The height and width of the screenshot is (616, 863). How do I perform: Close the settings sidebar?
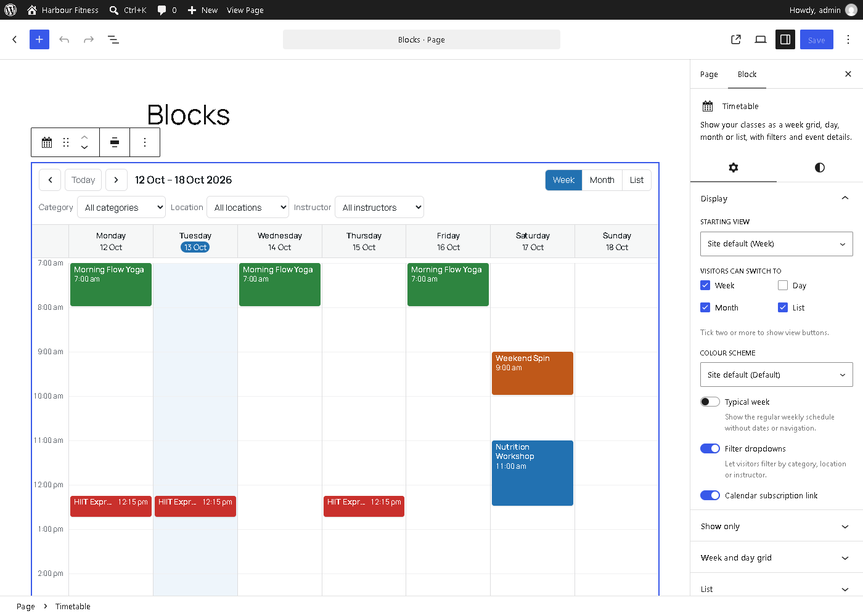click(848, 74)
